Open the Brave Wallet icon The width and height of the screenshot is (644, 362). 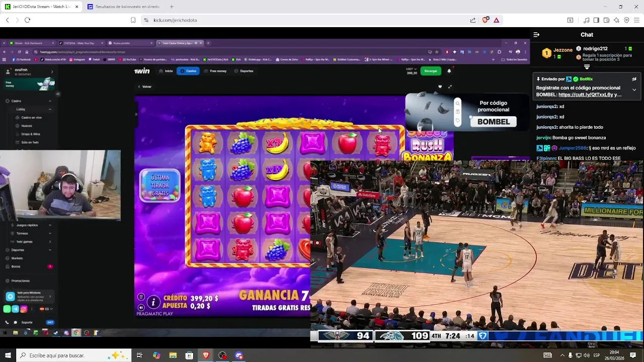(606, 20)
